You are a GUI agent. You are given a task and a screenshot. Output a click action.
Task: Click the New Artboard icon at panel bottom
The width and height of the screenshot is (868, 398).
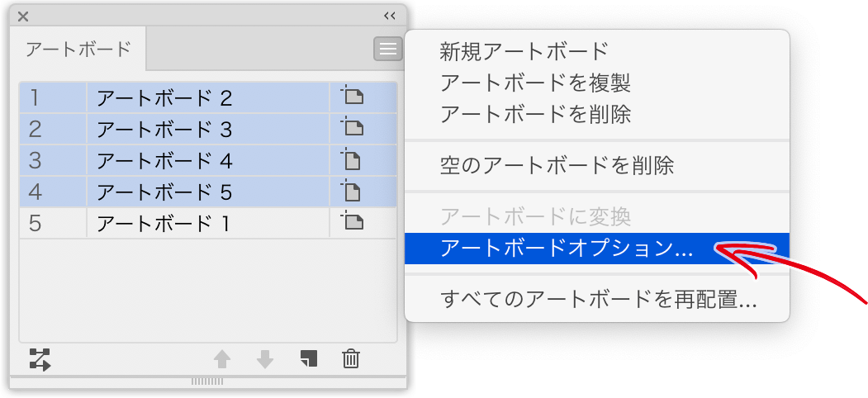click(309, 358)
